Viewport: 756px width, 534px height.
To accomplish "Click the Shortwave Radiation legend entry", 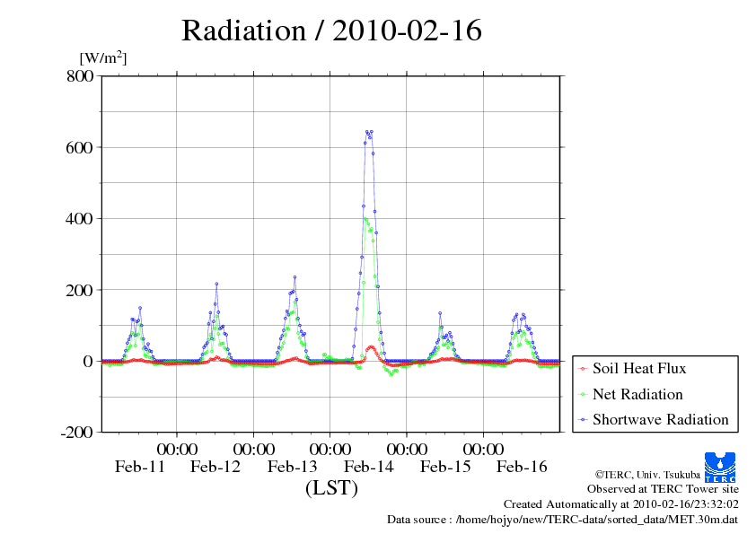I will (661, 420).
